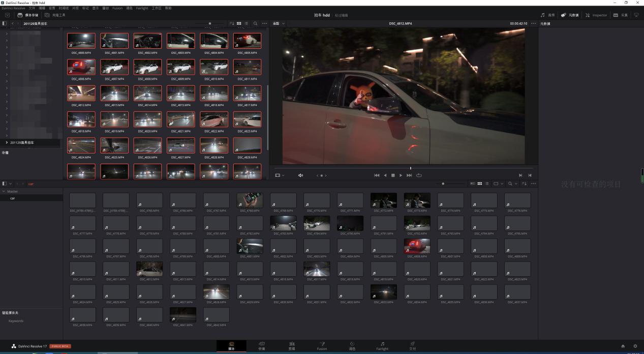Switch to the Fairlight page tab

[x=382, y=346]
